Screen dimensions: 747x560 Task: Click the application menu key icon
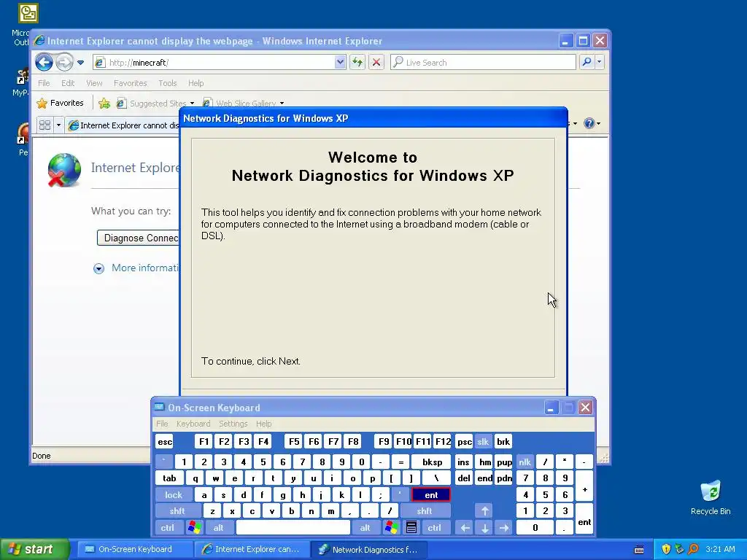411,528
